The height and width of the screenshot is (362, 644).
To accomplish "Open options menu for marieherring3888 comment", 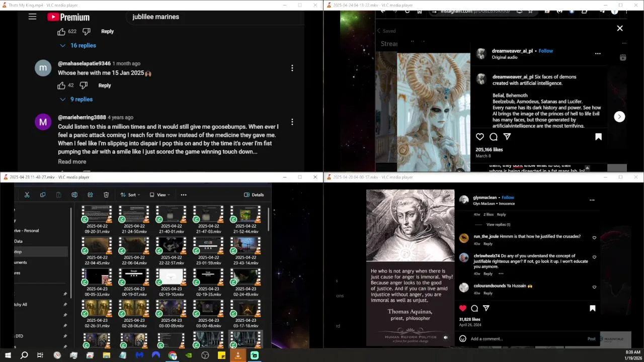I will [292, 122].
